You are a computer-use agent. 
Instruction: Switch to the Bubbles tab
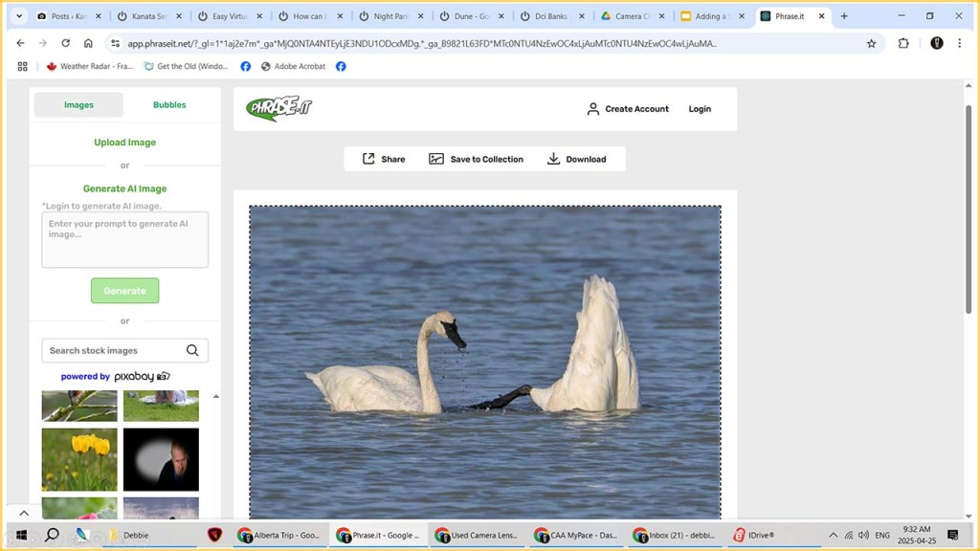point(169,104)
